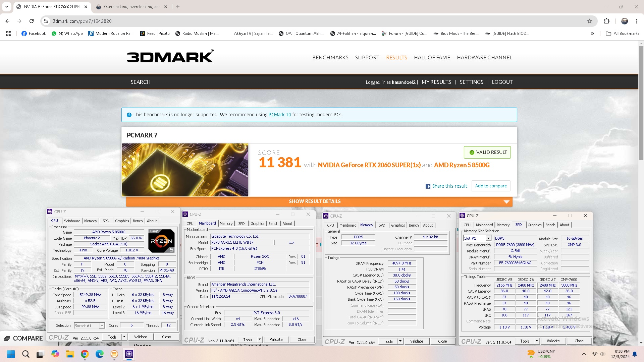Click the PCMark 7 result thumbnail
The height and width of the screenshot is (362, 644).
pyautogui.click(x=185, y=170)
